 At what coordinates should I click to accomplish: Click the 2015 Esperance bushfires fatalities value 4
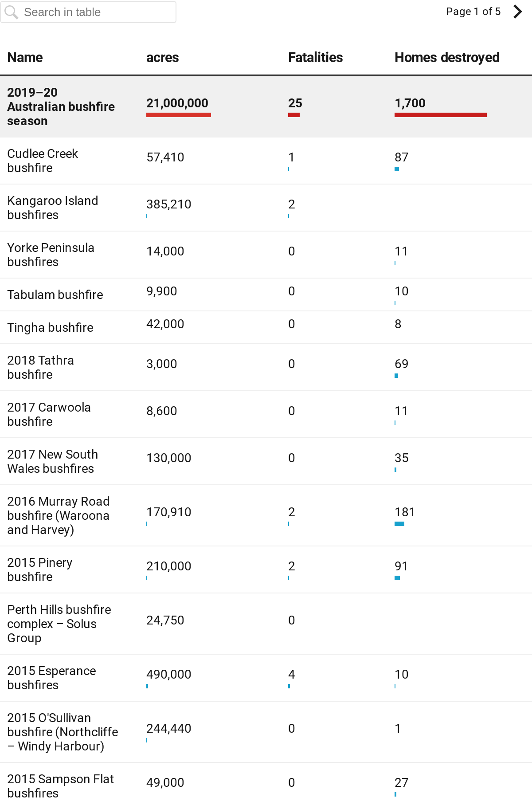[291, 674]
